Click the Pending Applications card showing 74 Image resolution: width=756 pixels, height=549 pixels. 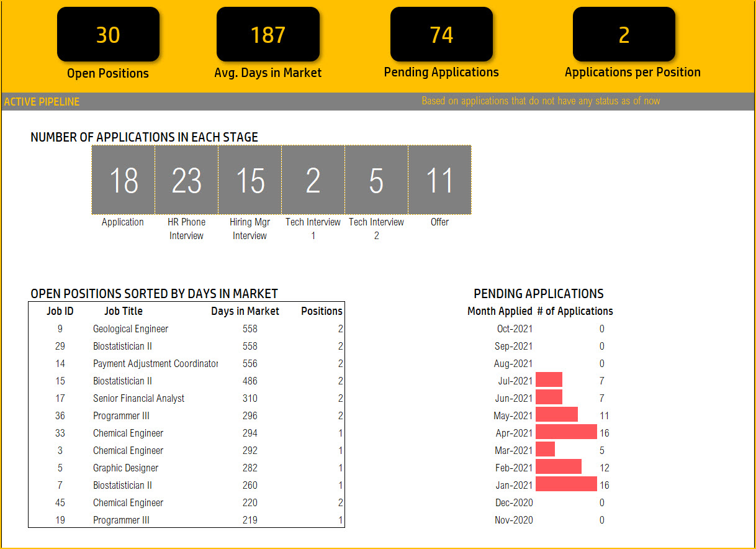tap(441, 35)
